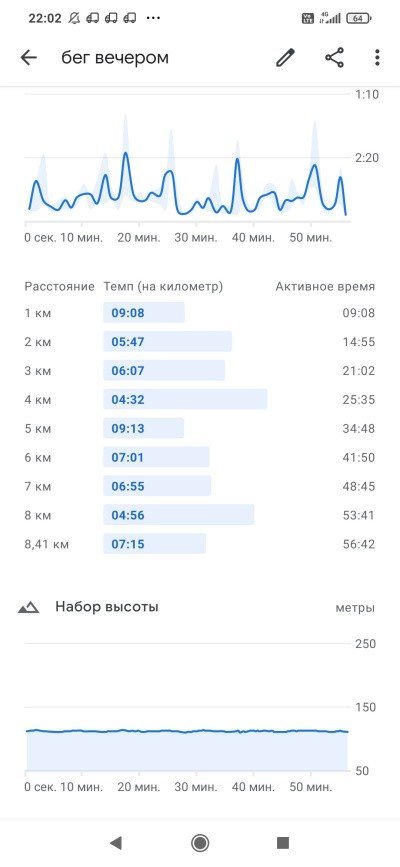Open edit with the pencil icon
This screenshot has width=400, height=867.
[x=285, y=58]
